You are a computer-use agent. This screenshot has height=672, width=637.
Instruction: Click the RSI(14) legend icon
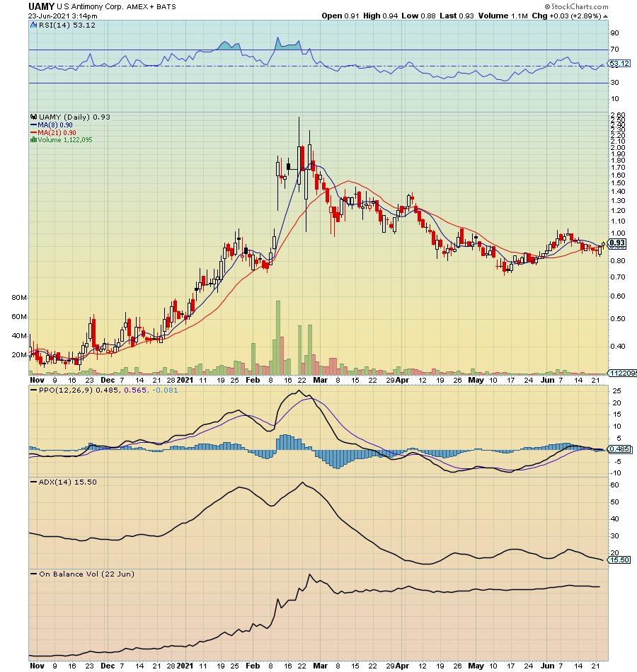pos(33,25)
